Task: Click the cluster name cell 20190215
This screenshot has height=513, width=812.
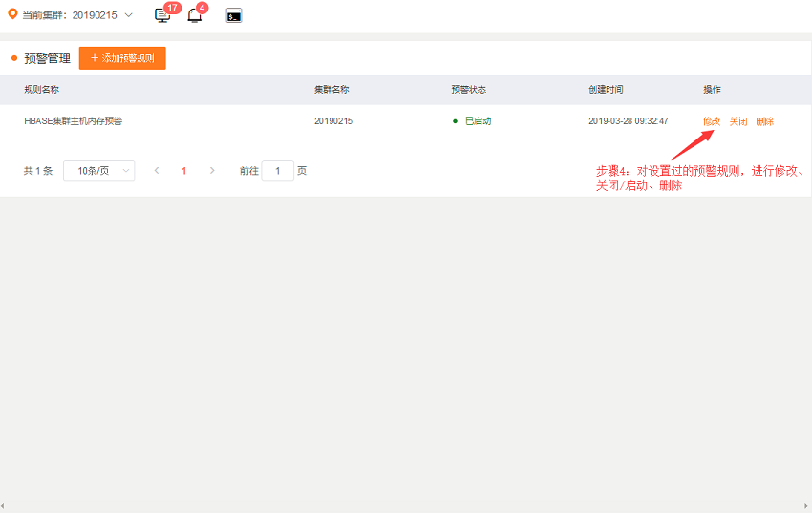Action: click(333, 121)
